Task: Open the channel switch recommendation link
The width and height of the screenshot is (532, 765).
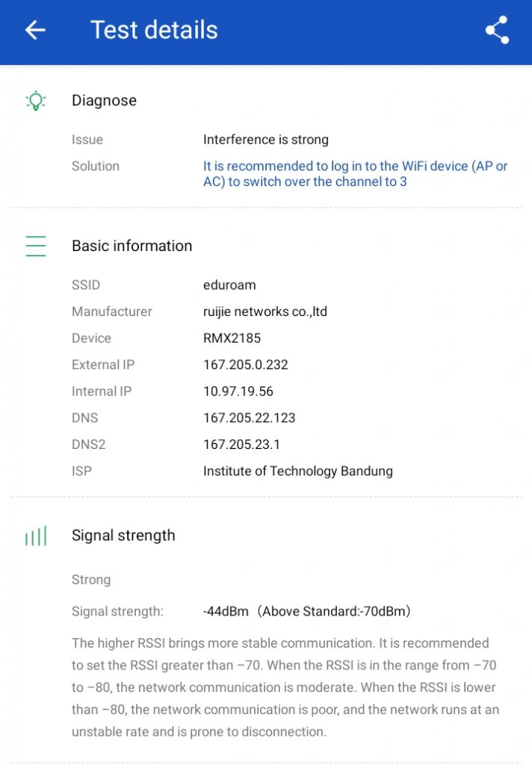Action: click(x=355, y=173)
